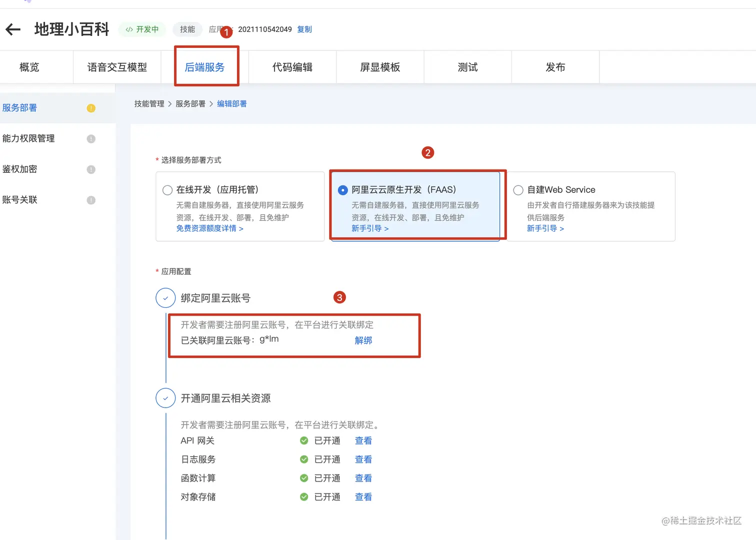This screenshot has height=540, width=756.
Task: Open the 后端服务 tab
Action: click(x=205, y=67)
